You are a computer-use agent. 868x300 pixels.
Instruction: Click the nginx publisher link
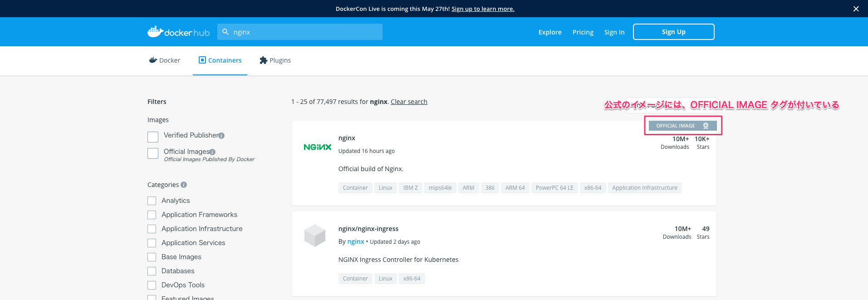[356, 241]
